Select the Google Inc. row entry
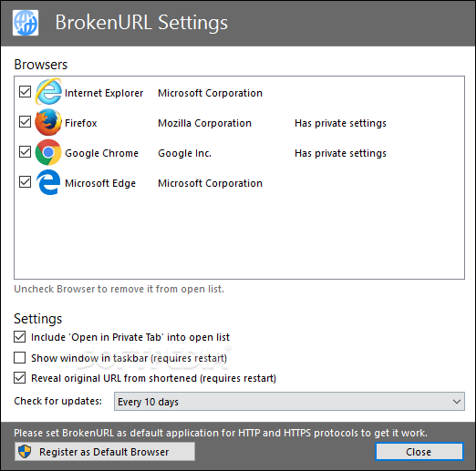The image size is (476, 471). pyautogui.click(x=184, y=153)
